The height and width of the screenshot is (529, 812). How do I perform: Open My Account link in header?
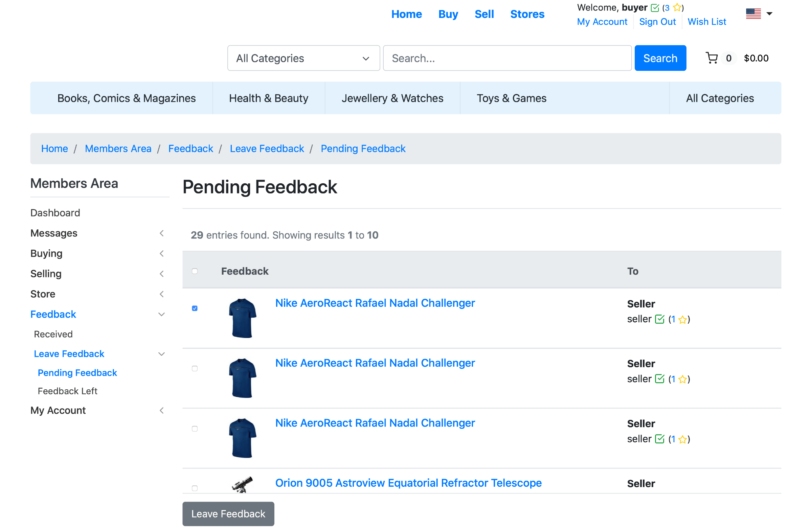pos(602,22)
